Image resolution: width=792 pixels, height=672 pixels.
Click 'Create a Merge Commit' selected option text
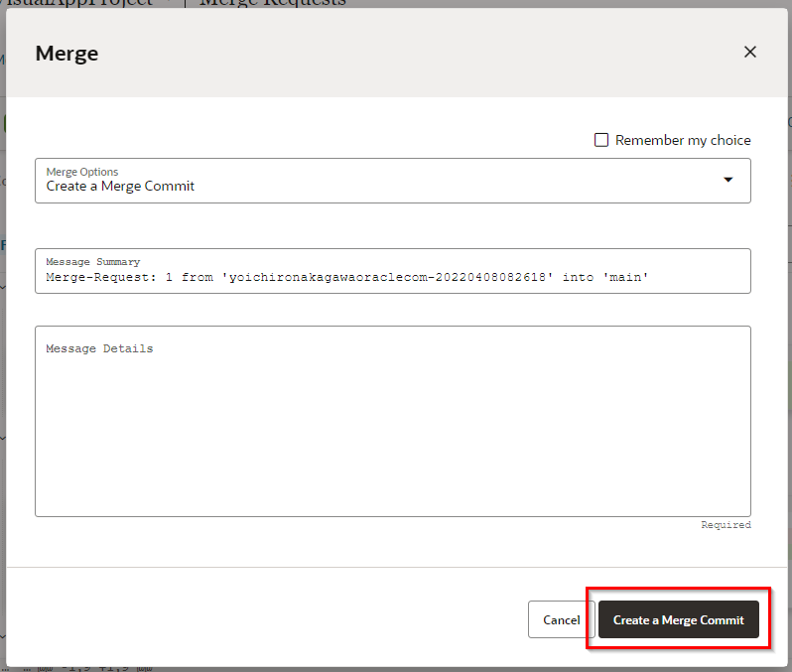click(x=120, y=187)
